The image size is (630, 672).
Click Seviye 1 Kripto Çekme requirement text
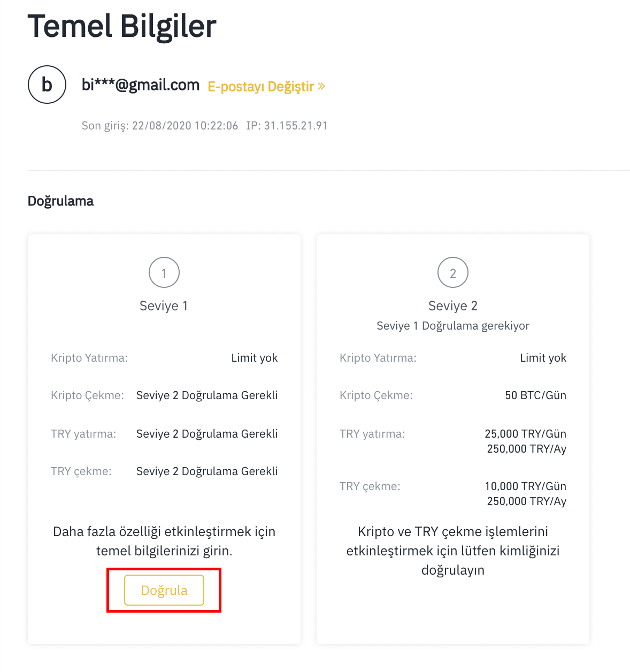click(207, 395)
